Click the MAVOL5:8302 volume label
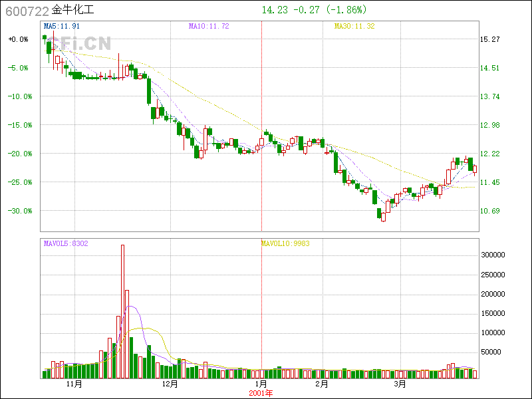The image size is (532, 399). click(x=66, y=243)
